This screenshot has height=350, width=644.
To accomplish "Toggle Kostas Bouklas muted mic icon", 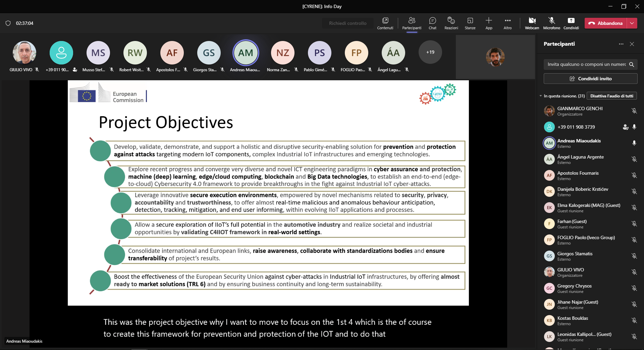I will tap(634, 320).
